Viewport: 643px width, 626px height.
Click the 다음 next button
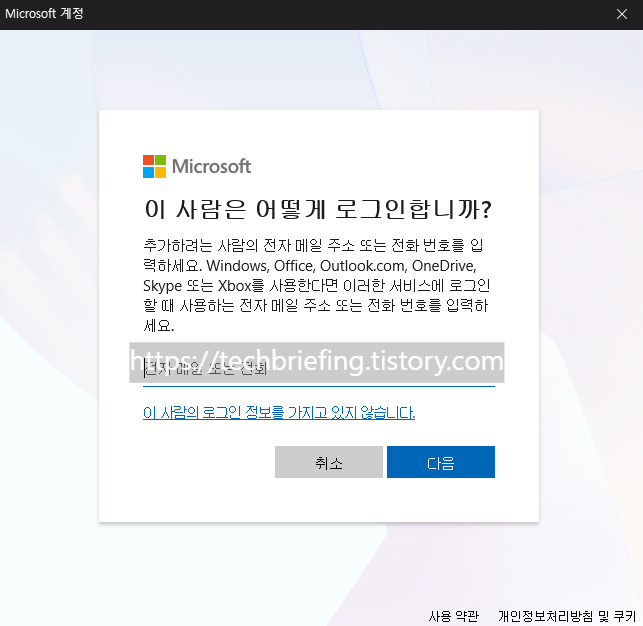click(441, 462)
